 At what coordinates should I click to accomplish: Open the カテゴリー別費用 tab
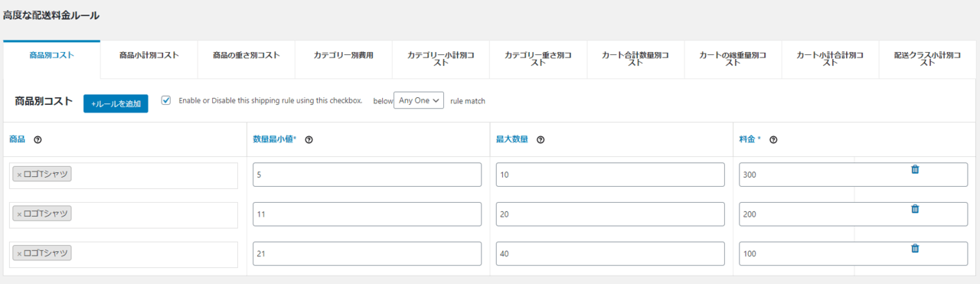pyautogui.click(x=344, y=55)
